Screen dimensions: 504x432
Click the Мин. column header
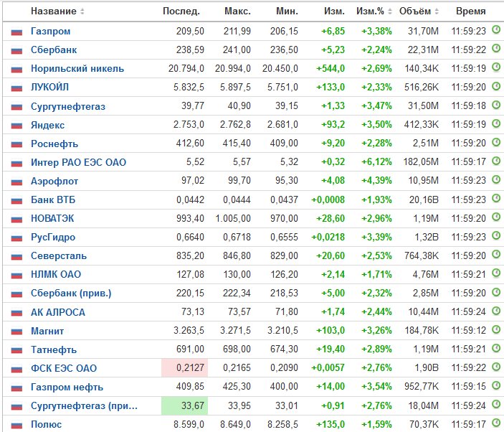pos(287,11)
